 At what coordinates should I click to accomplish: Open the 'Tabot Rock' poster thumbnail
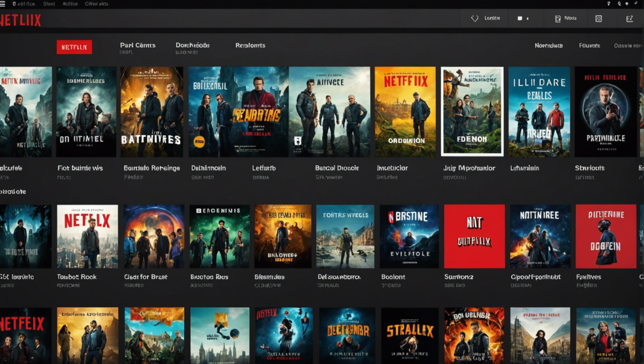pos(86,236)
